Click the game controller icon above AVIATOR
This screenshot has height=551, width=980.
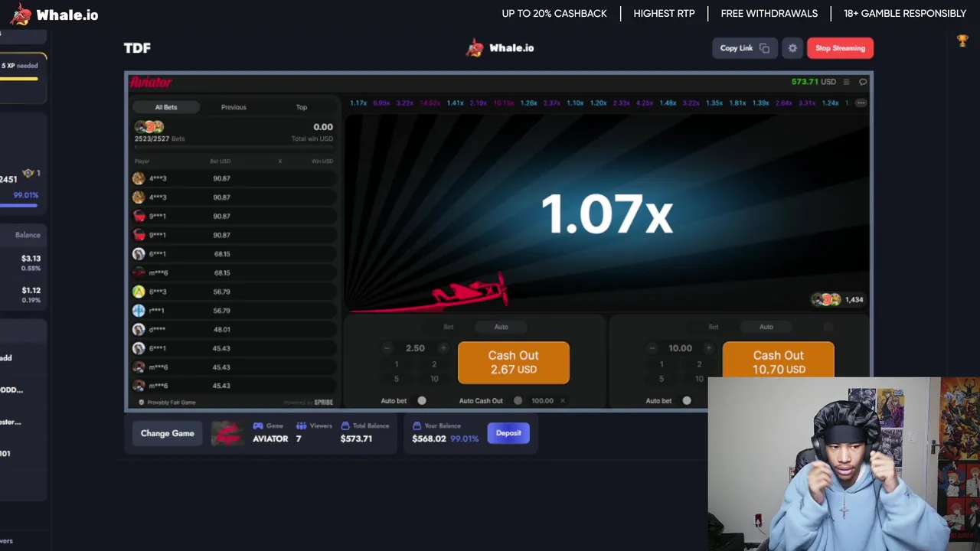(x=258, y=425)
